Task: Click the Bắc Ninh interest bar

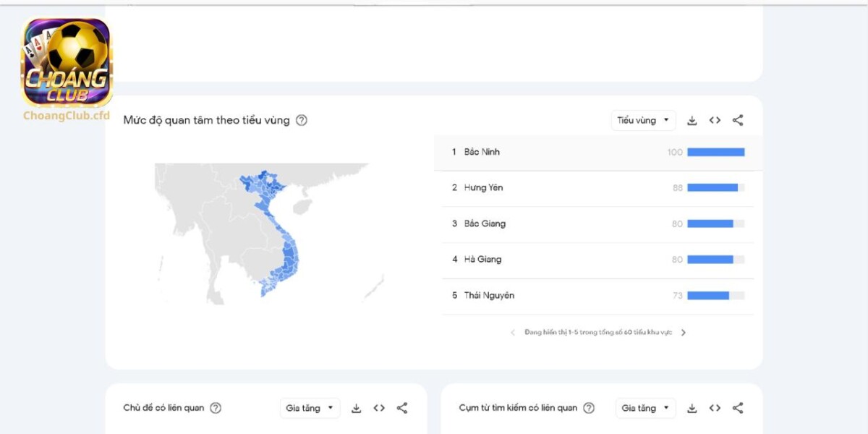Action: (715, 152)
